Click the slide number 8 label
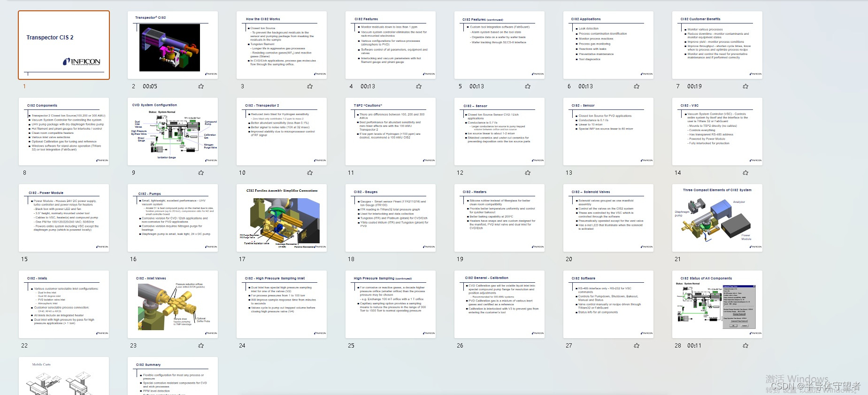Screen dimensions: 868x395 point(25,173)
